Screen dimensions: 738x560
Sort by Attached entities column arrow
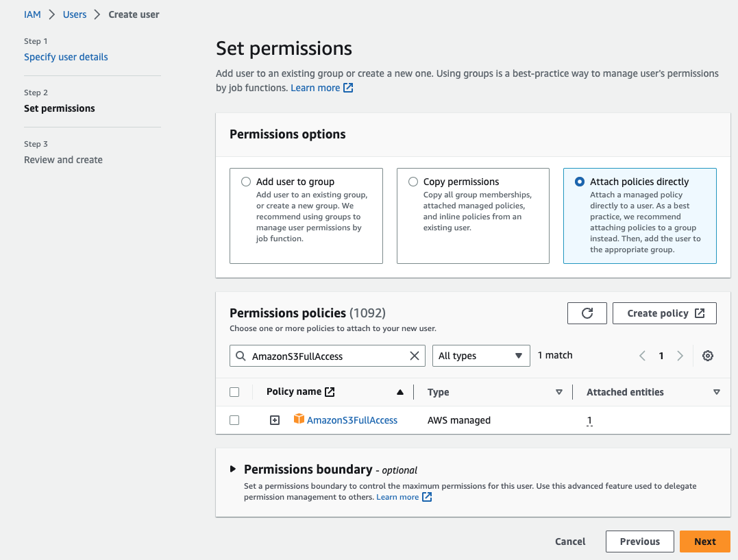coord(716,392)
